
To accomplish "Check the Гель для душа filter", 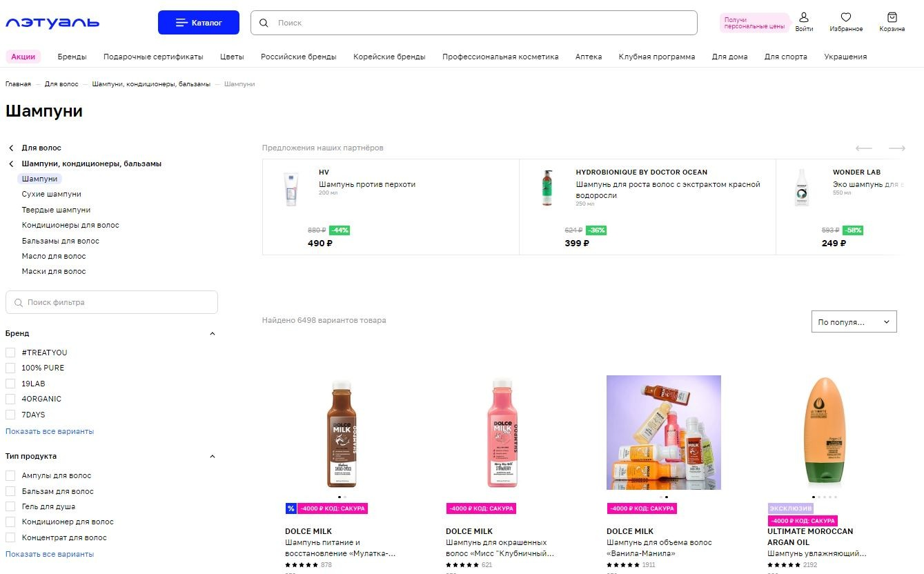I will pyautogui.click(x=10, y=506).
